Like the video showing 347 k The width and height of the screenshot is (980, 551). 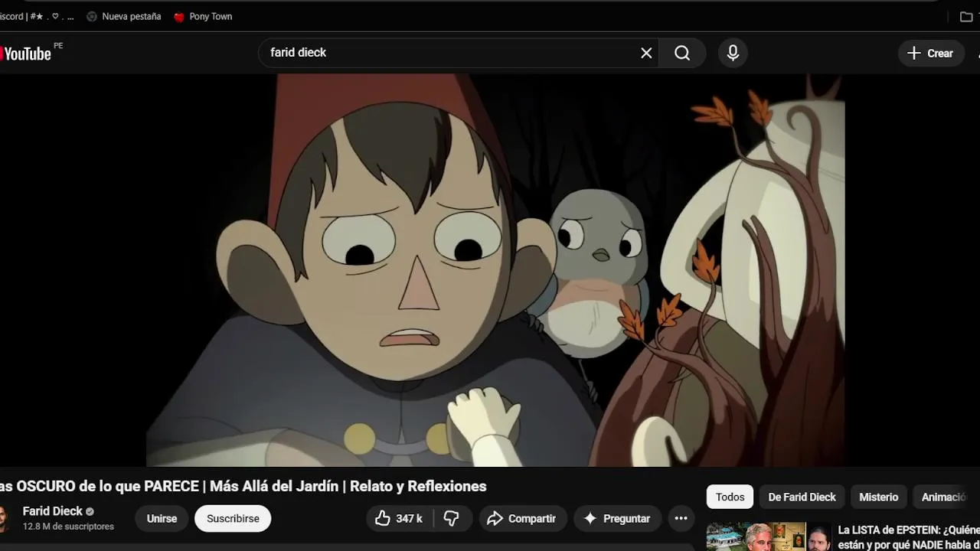398,518
